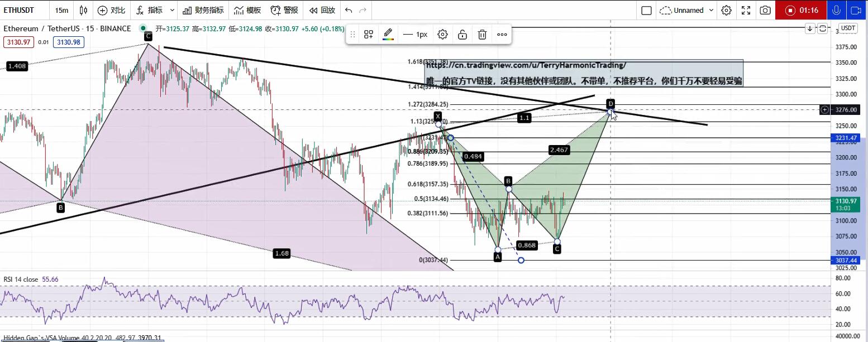The image size is (868, 342).
Task: Open 模板 indicator templates
Action: point(247,10)
